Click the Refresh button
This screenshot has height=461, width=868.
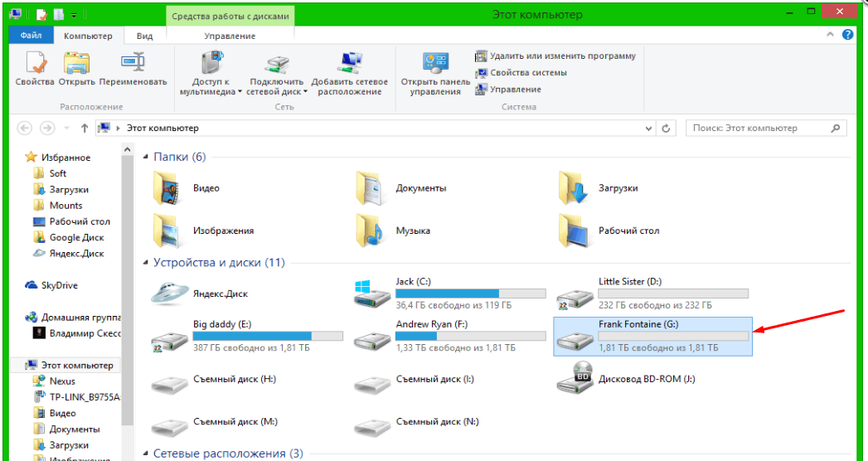click(x=666, y=129)
